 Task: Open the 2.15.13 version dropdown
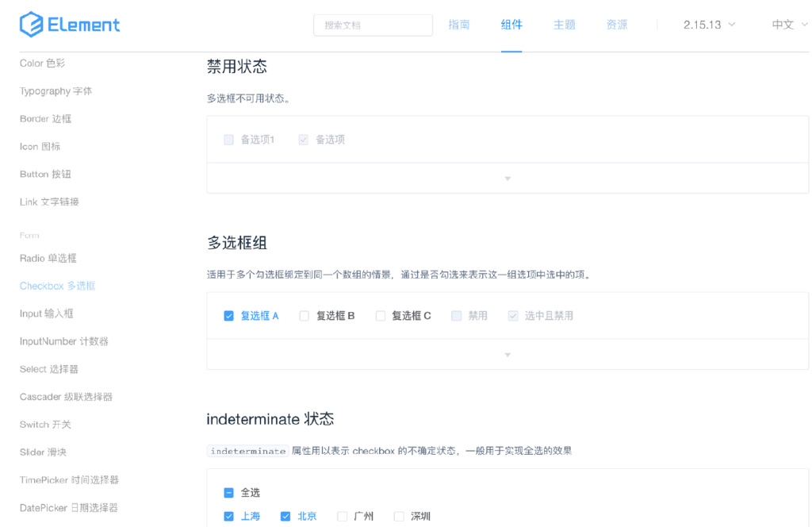[x=704, y=25]
